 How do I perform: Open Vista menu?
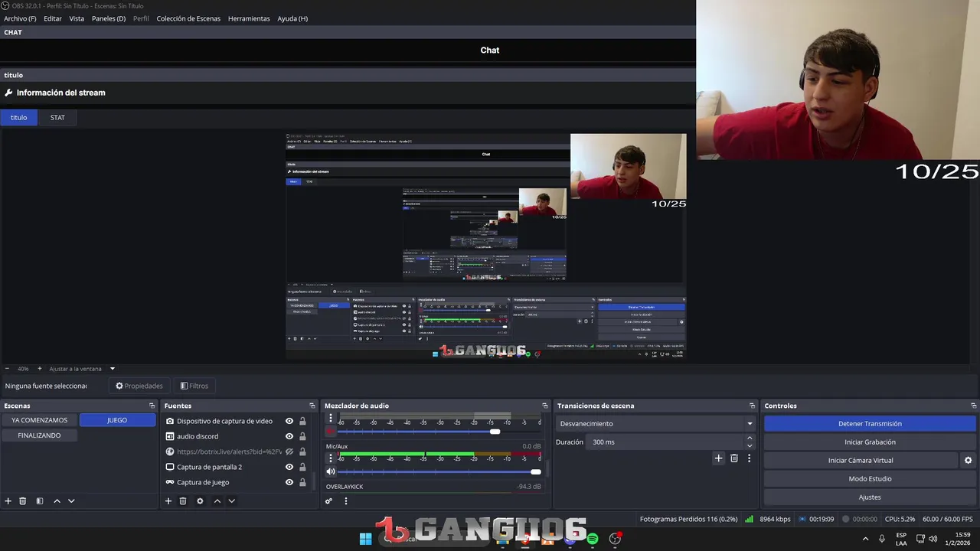click(77, 18)
